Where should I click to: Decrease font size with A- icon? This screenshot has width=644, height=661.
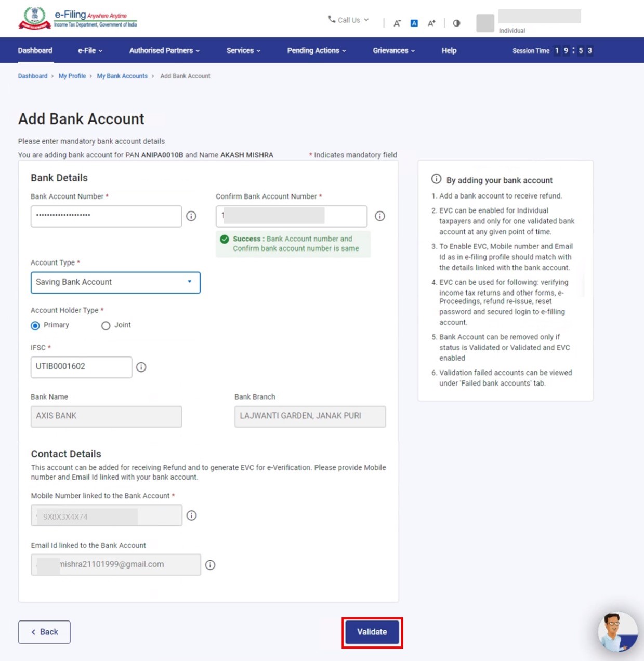[x=397, y=23]
